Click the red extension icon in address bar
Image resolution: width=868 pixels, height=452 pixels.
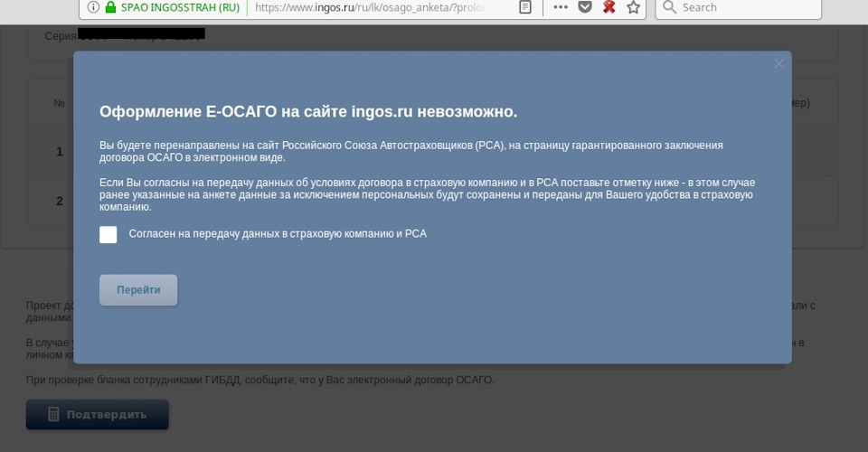pos(609,7)
